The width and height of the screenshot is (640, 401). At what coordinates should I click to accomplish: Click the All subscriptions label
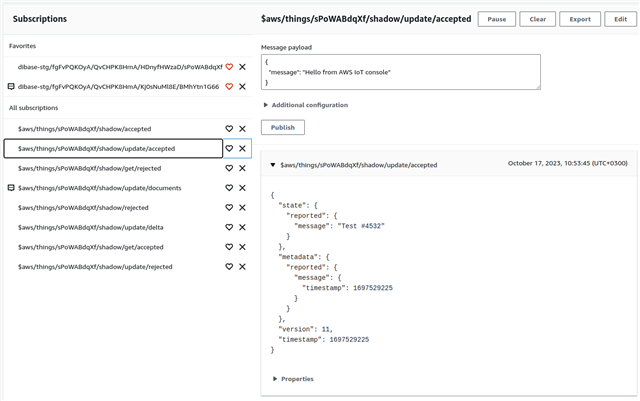33,108
